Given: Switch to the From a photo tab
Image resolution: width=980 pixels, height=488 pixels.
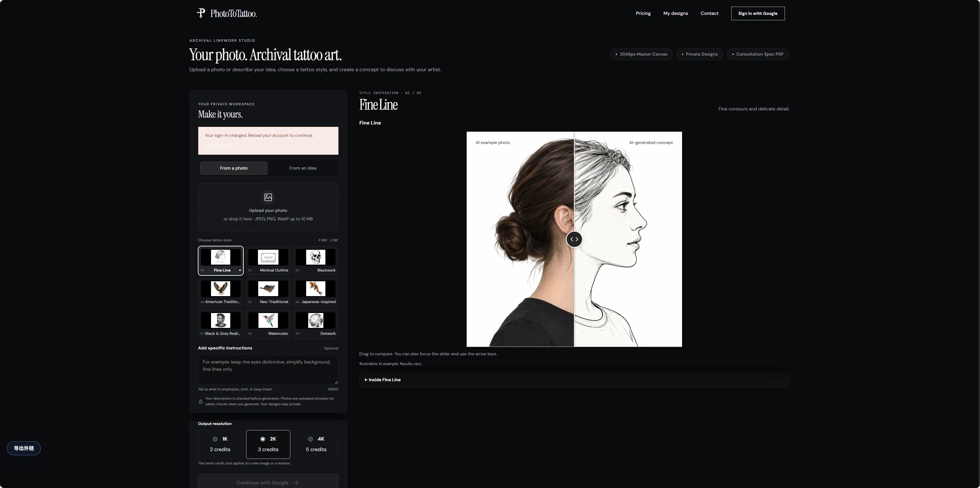Looking at the screenshot, I should (x=234, y=168).
